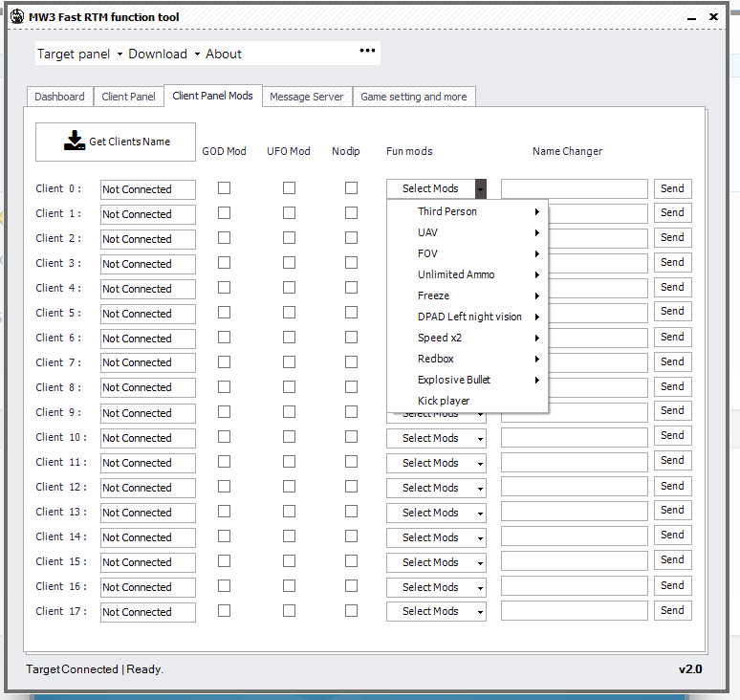Choose Redbox from the mods list
Screen dimensions: 740x700
(468, 359)
